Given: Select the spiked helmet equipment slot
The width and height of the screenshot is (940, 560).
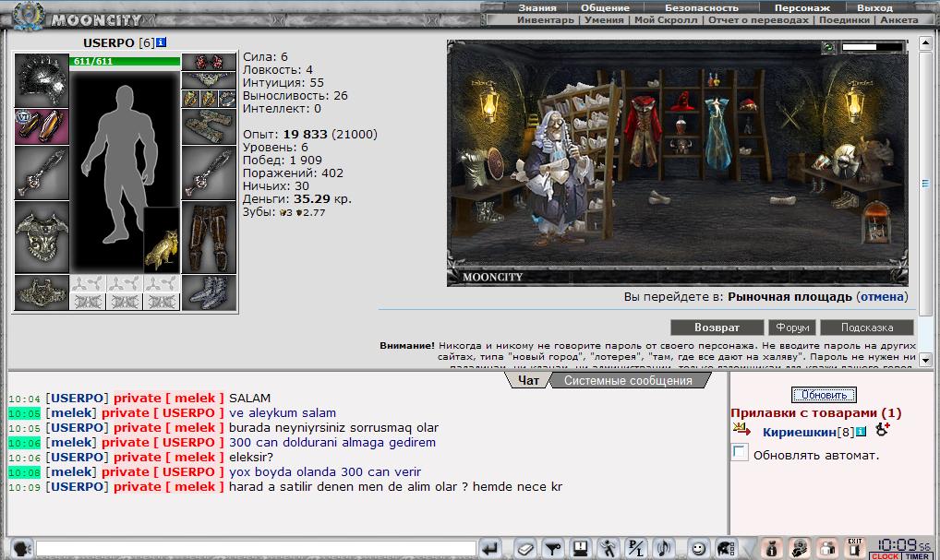Looking at the screenshot, I should click(x=42, y=79).
